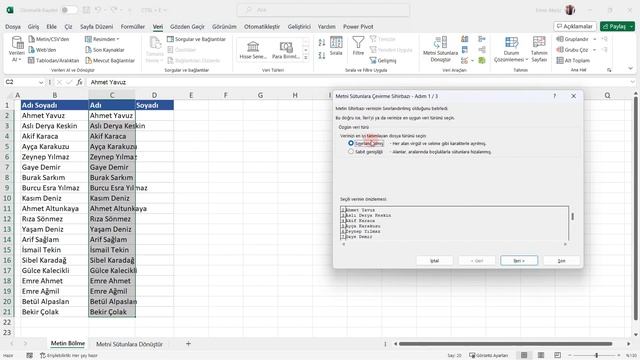Image resolution: width=640 pixels, height=360 pixels.
Task: Click the Consolidate icon in Veri Araçları
Action: coord(482,39)
